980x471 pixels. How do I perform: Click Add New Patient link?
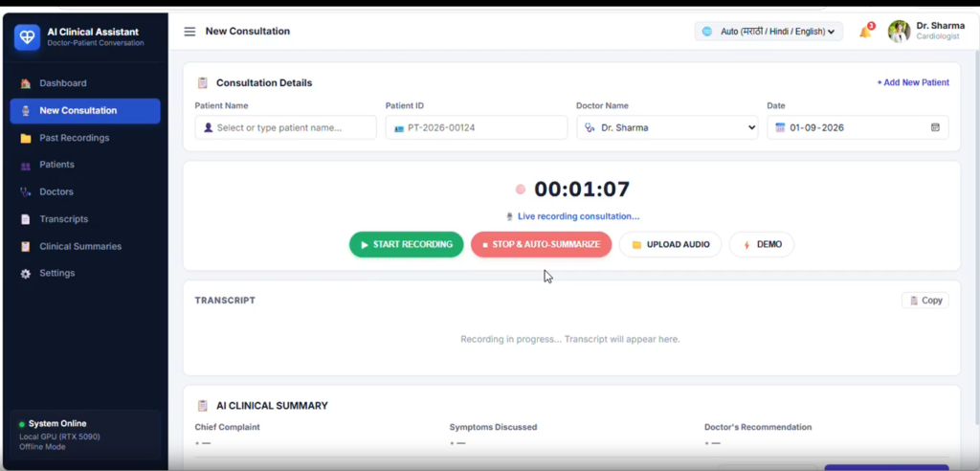(912, 82)
